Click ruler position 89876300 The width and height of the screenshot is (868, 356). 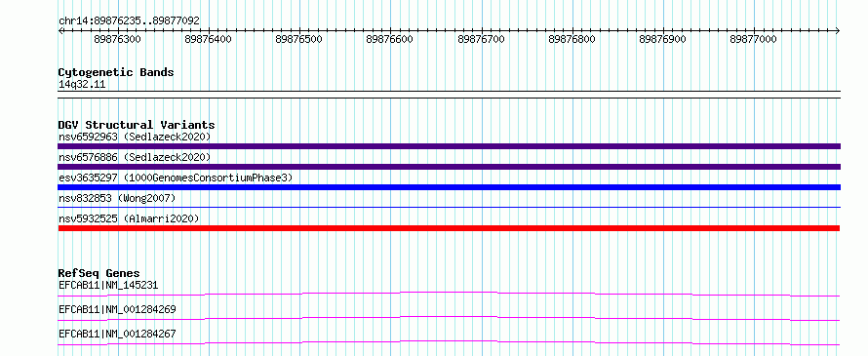117,39
